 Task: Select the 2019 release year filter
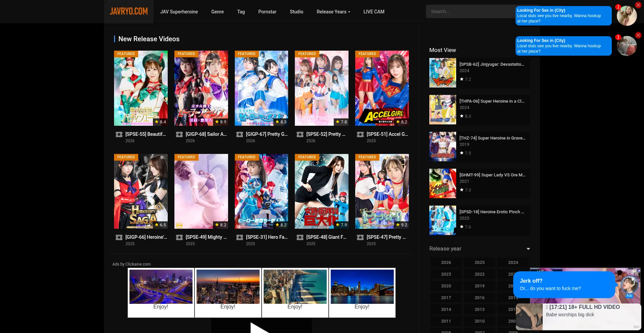point(479,286)
